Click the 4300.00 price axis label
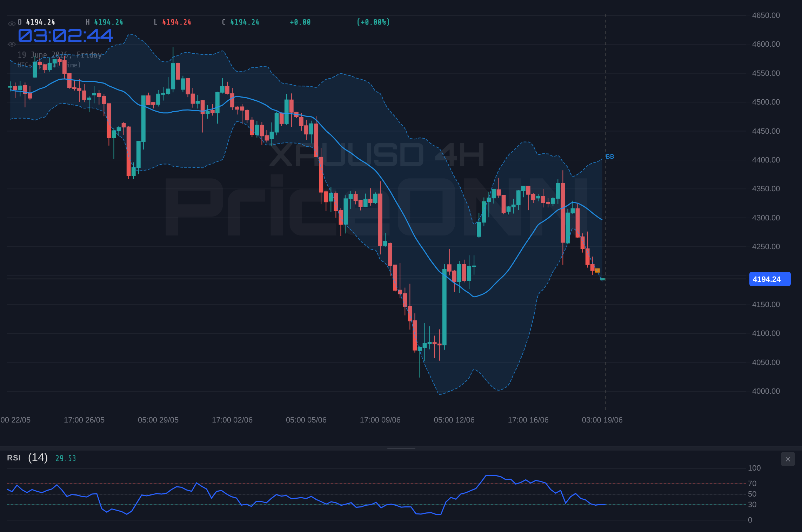 [766, 218]
